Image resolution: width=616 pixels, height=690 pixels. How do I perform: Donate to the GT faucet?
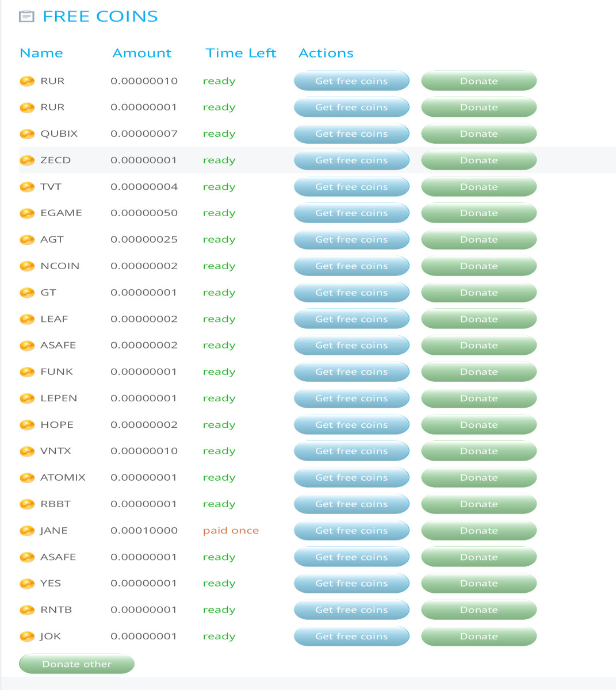[x=479, y=293]
